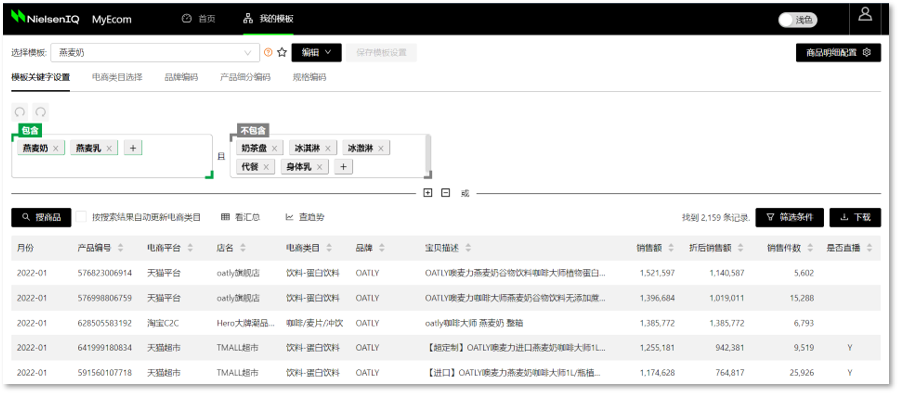
Task: Click the orange help question mark icon
Action: click(268, 53)
